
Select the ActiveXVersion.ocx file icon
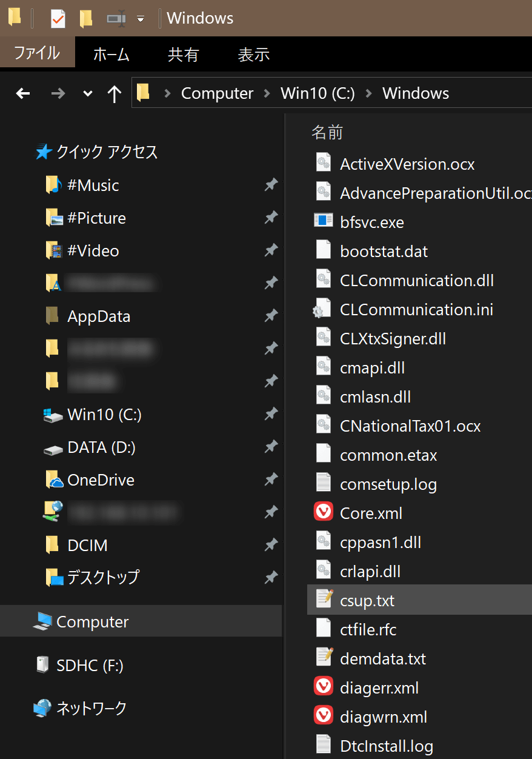(324, 163)
